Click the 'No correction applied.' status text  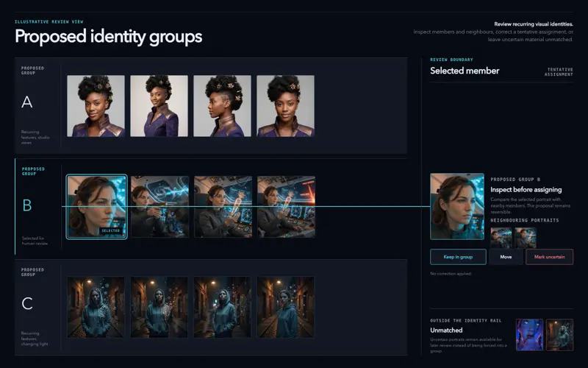coord(451,274)
